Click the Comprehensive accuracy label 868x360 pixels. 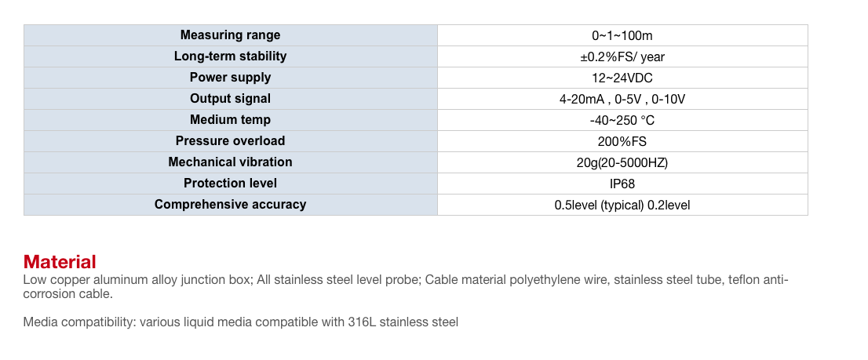click(230, 204)
